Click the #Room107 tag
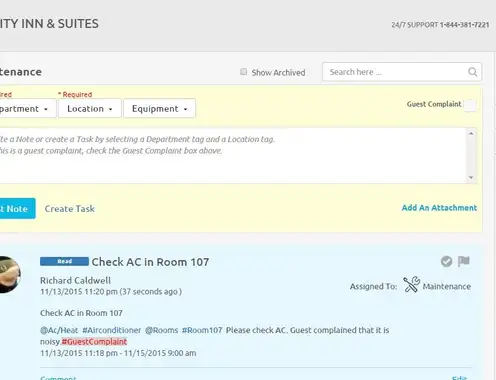The height and width of the screenshot is (380, 496). (202, 330)
